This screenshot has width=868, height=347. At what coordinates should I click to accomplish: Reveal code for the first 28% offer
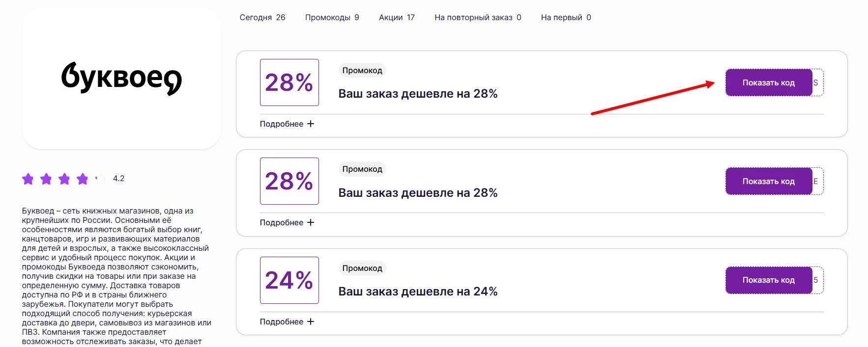pyautogui.click(x=768, y=82)
